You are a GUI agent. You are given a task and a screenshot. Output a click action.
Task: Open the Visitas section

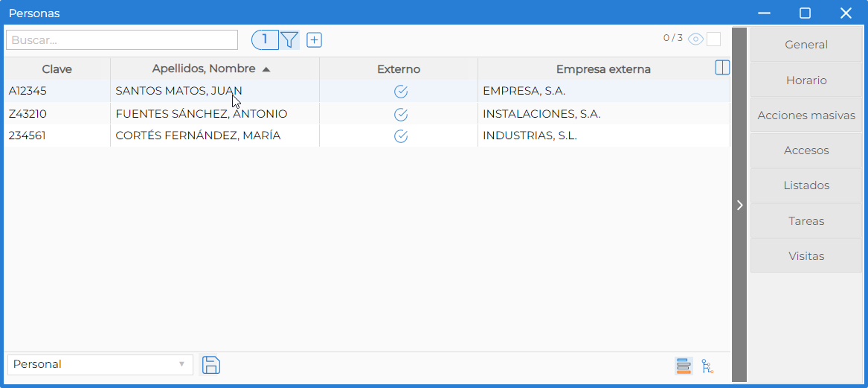coord(806,256)
